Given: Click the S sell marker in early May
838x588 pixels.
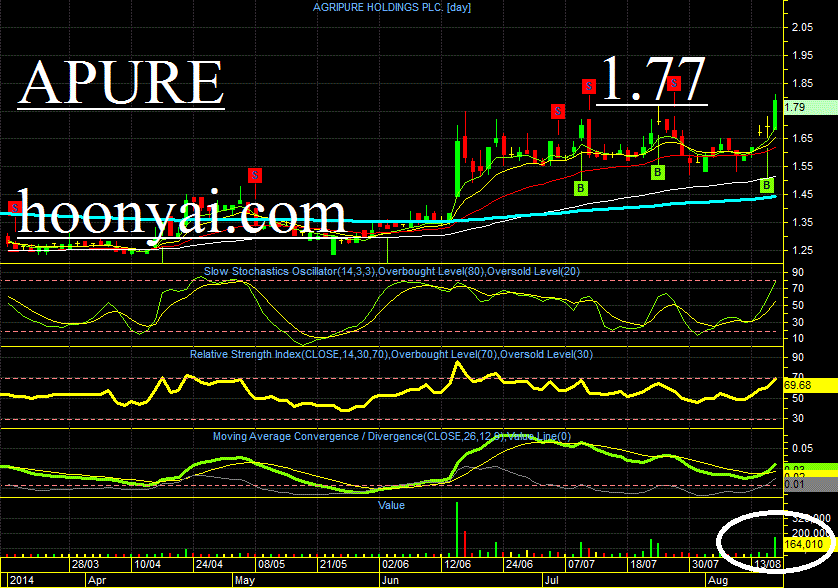Looking at the screenshot, I should click(x=255, y=175).
